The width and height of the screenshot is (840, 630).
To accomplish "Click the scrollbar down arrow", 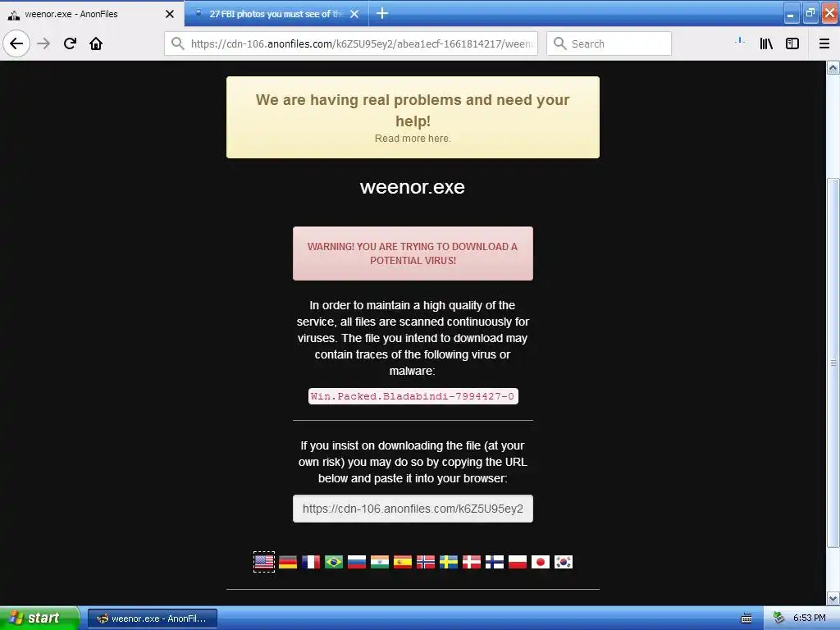I will (x=833, y=598).
